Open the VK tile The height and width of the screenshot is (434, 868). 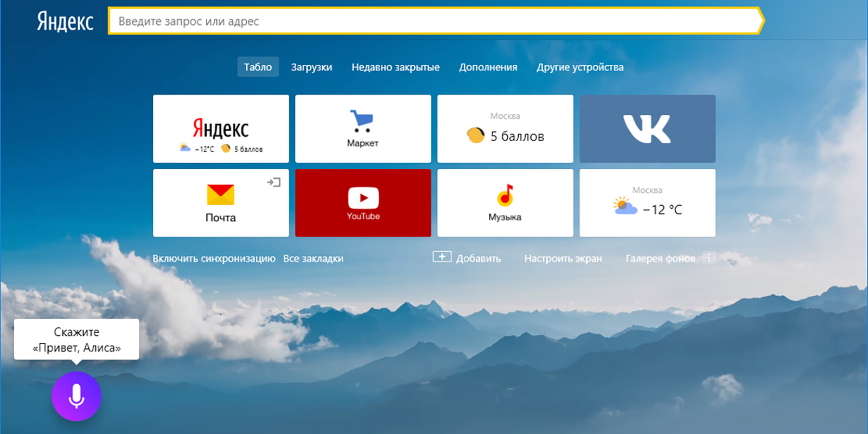coord(647,129)
